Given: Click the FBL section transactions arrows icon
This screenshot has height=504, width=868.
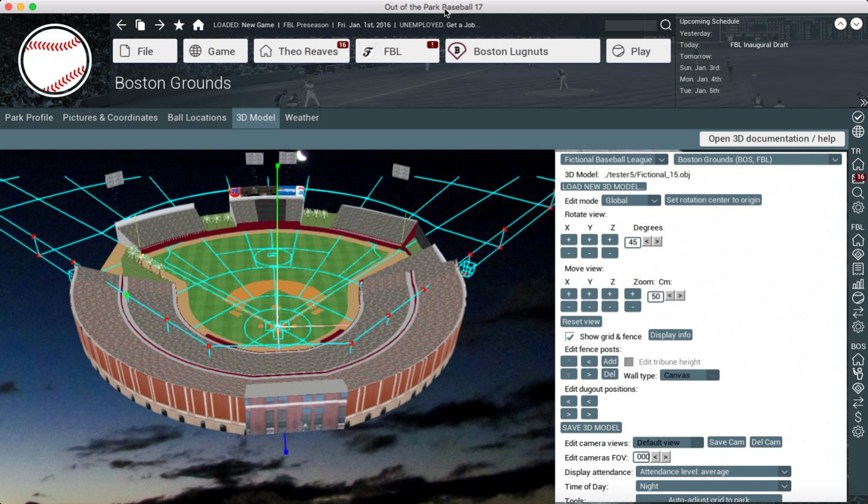Looking at the screenshot, I should 858,313.
